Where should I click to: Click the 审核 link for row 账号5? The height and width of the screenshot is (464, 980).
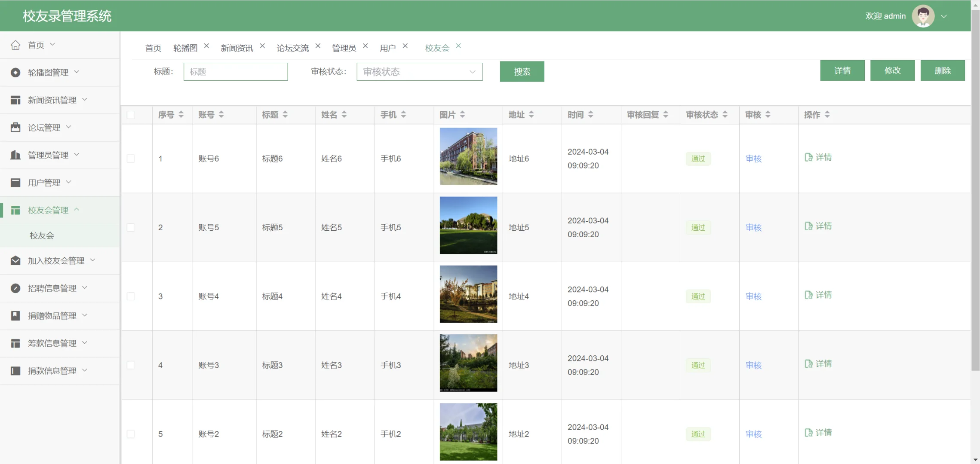pyautogui.click(x=753, y=227)
